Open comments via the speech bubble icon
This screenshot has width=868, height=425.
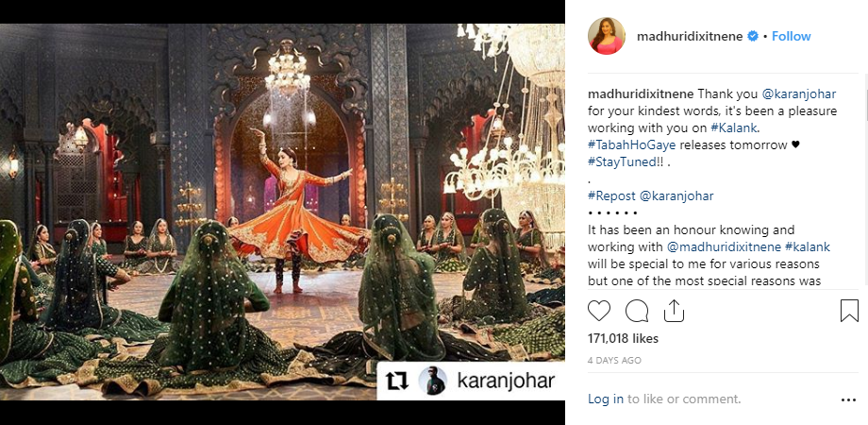click(x=637, y=311)
